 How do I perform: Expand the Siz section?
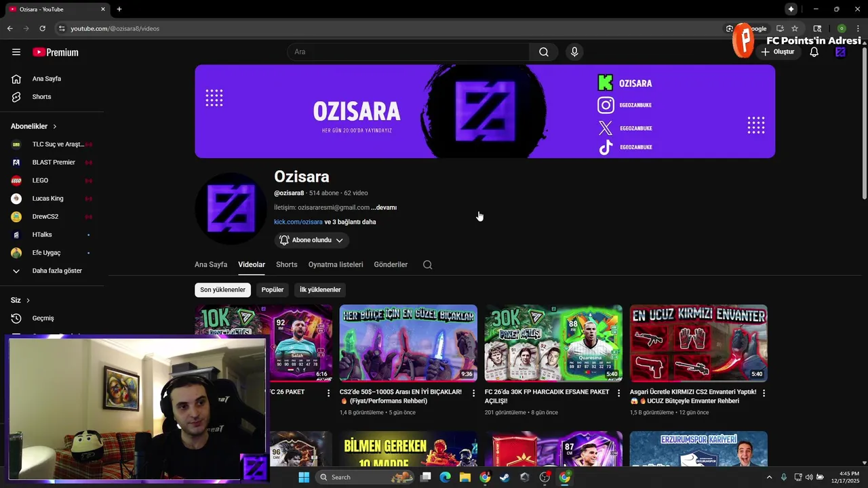20,300
